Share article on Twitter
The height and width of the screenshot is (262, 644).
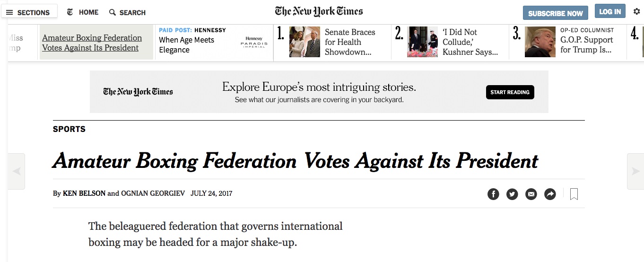pos(512,194)
